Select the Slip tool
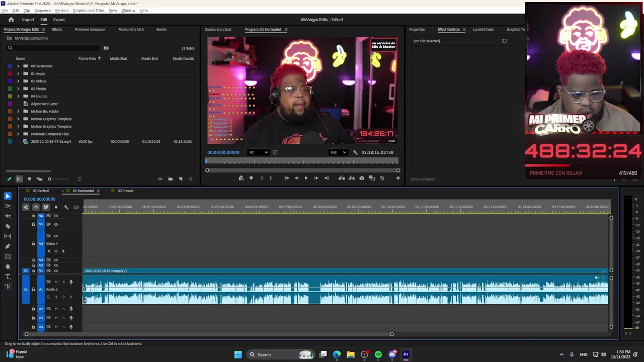Viewport: 644px width, 362px height. [x=8, y=236]
